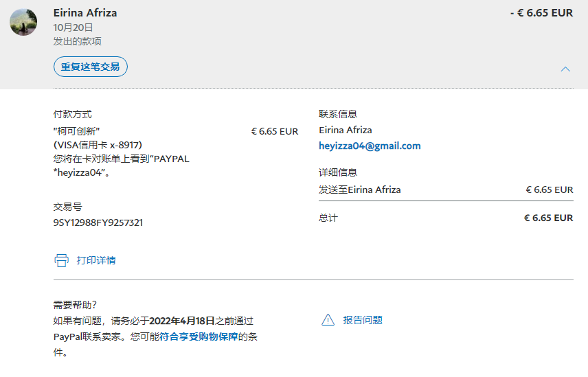The image size is (588, 377).
Task: Click Eirina Afriza under 联系信息
Action: (346, 130)
